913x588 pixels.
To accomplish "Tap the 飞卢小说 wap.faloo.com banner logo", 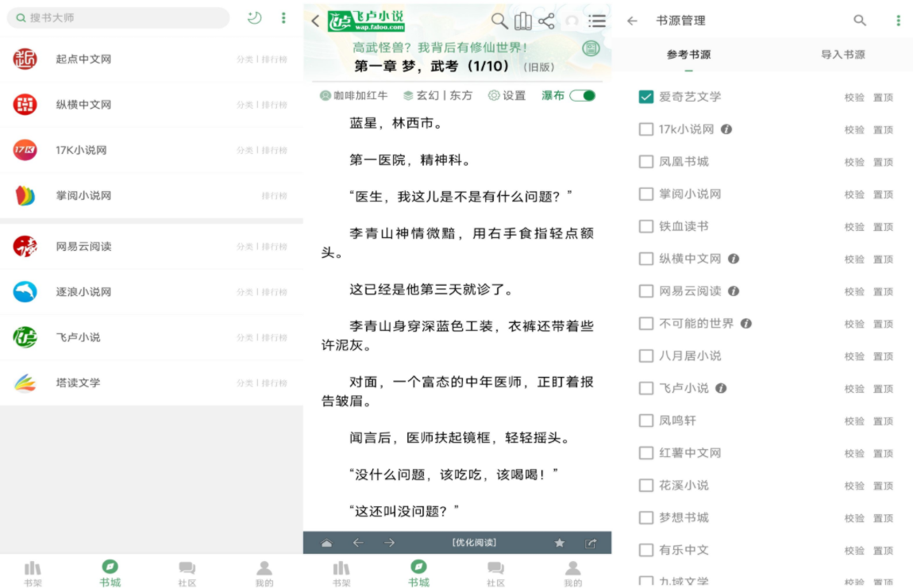I will (366, 21).
